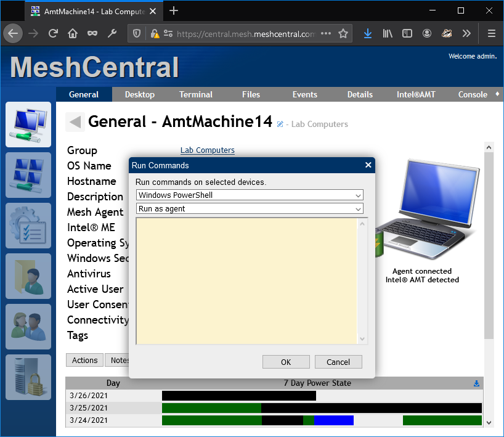Click the blue segment on 3/24/2021 bar
504x437 pixels.
tap(334, 420)
